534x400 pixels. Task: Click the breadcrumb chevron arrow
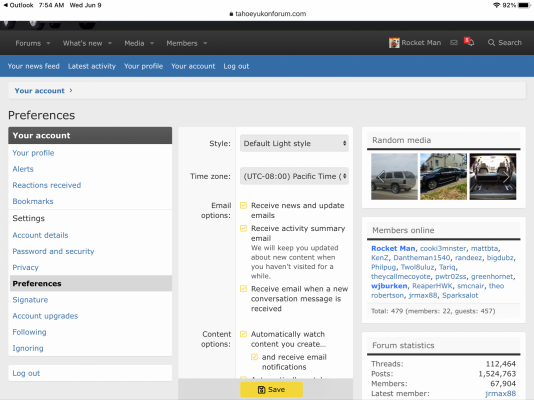click(71, 91)
